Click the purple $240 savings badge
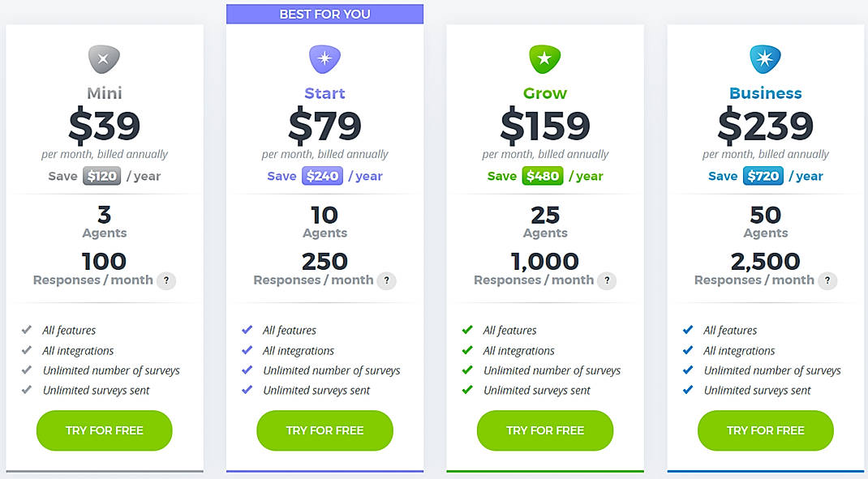The height and width of the screenshot is (479, 868). pos(322,176)
